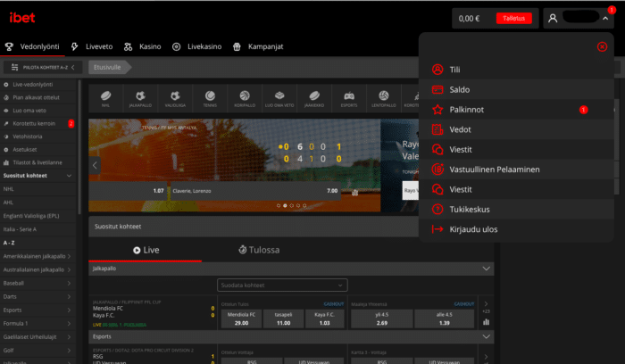Open the Livekasino tab

tap(197, 46)
